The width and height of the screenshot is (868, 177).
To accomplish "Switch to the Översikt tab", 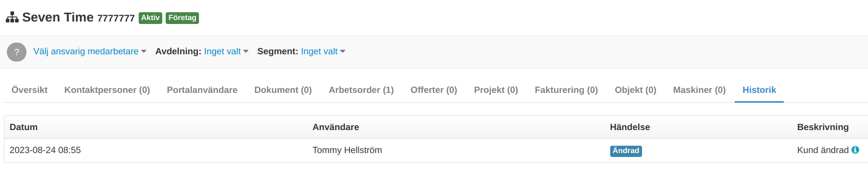I will 29,90.
